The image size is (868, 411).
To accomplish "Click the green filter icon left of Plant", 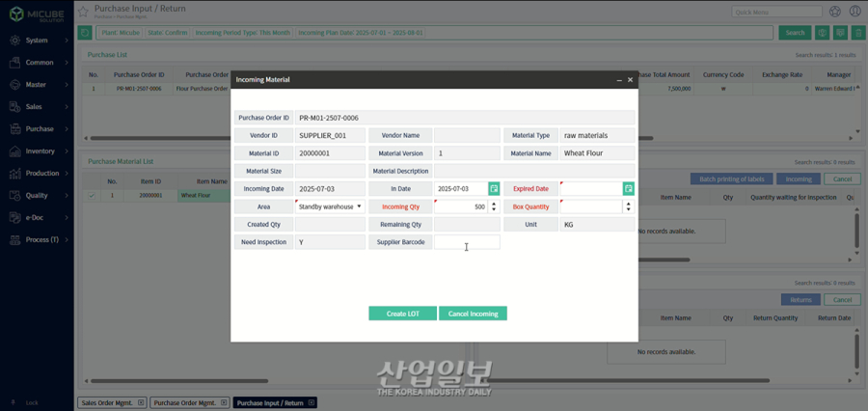I will click(x=85, y=33).
